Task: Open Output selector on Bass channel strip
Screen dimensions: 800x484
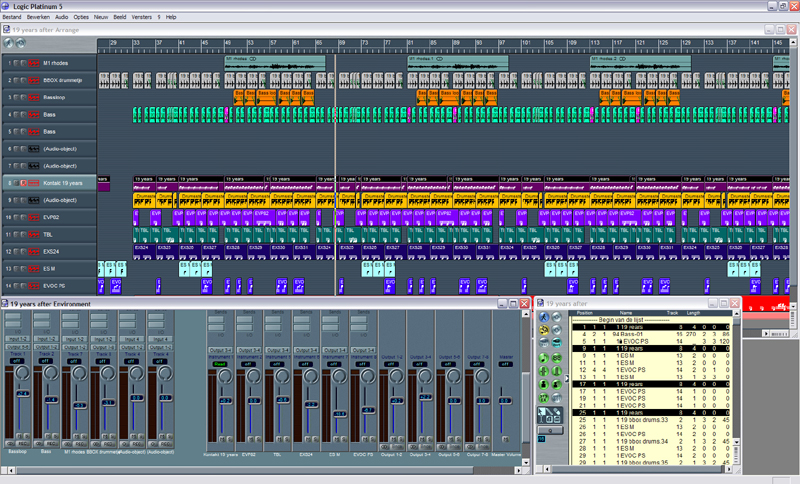Action: click(46, 347)
